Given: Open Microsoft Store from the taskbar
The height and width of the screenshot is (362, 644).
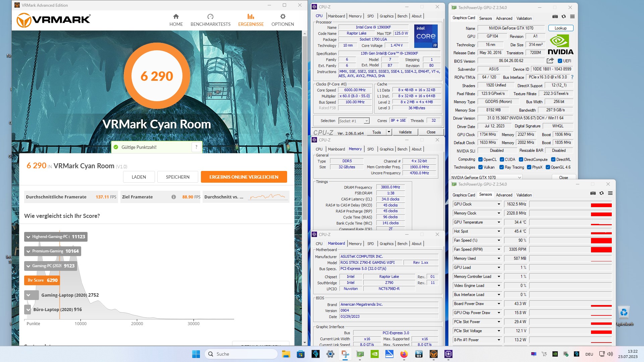Looking at the screenshot, I should 301,354.
